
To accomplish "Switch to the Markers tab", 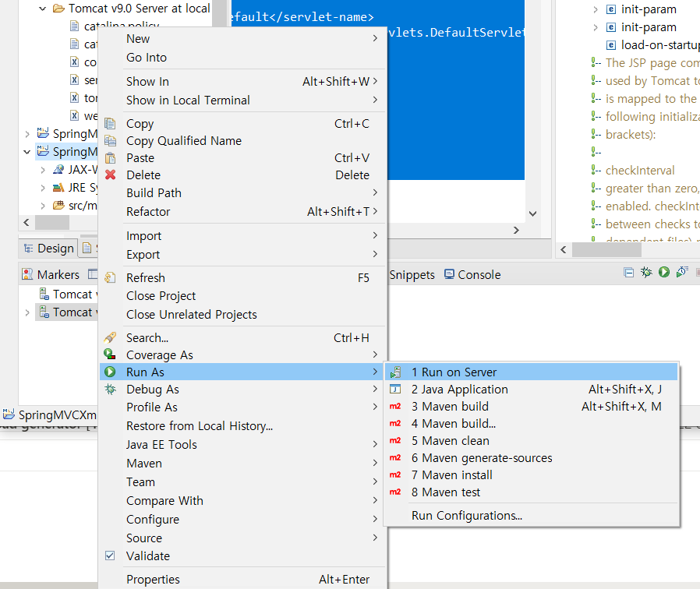I will (51, 274).
